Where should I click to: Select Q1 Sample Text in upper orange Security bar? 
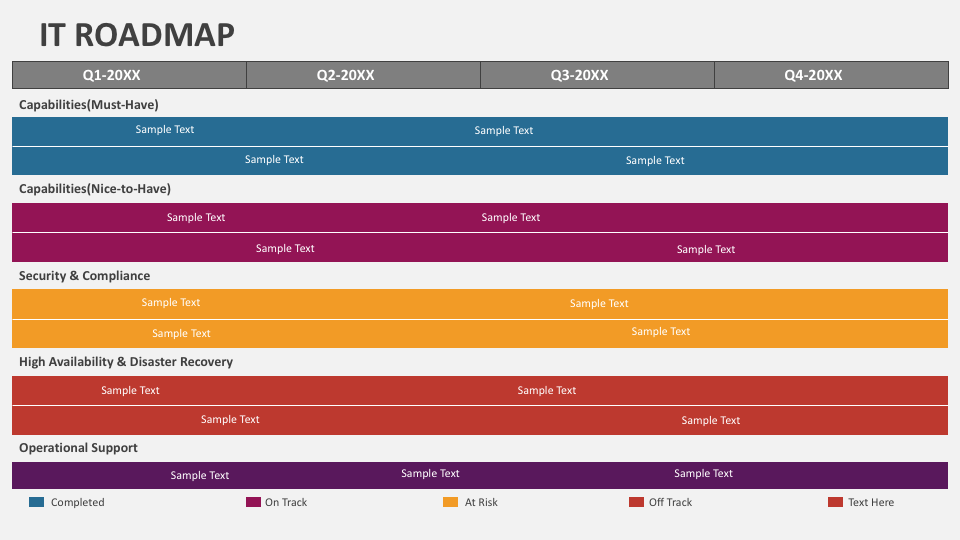[x=171, y=302]
